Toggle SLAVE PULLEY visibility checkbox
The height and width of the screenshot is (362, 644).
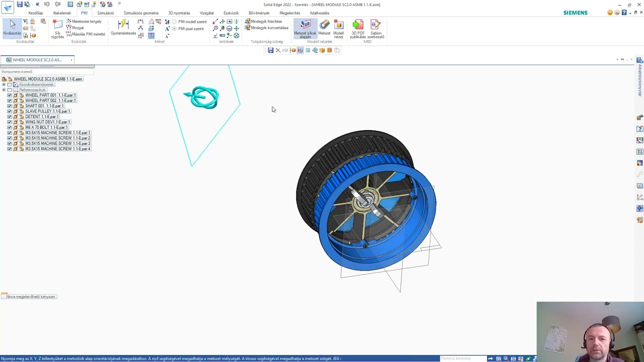[x=10, y=111]
